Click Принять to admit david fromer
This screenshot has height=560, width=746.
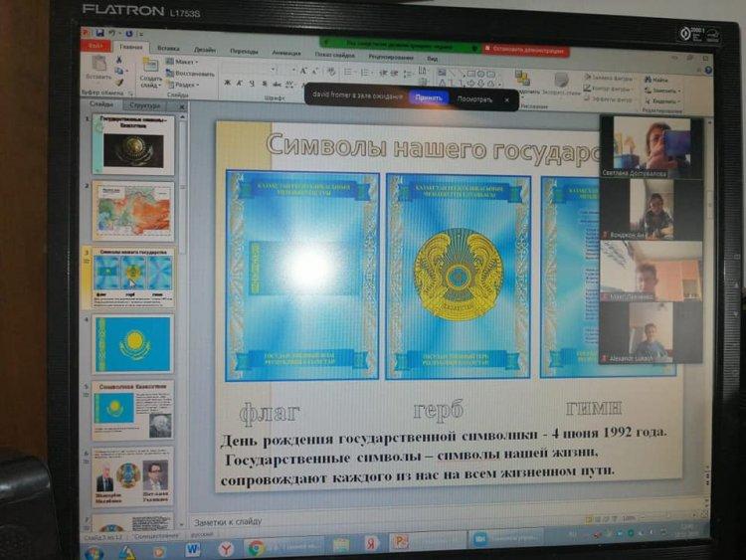pyautogui.click(x=429, y=97)
